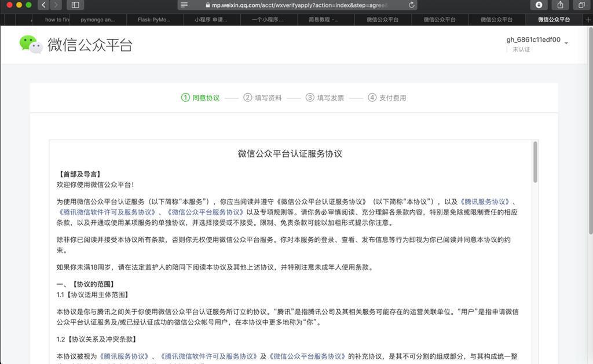593x364 pixels.
Task: Go back using Safari's back arrow
Action: coord(43,5)
